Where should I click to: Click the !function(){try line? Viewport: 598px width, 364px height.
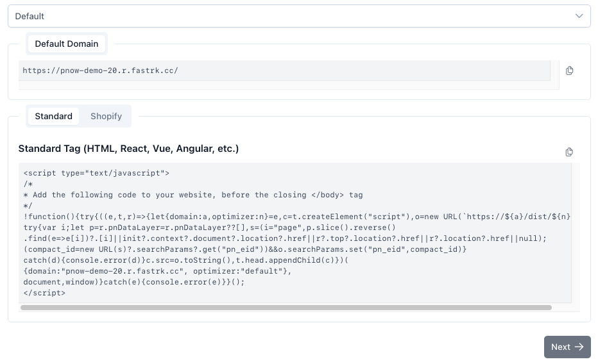296,217
